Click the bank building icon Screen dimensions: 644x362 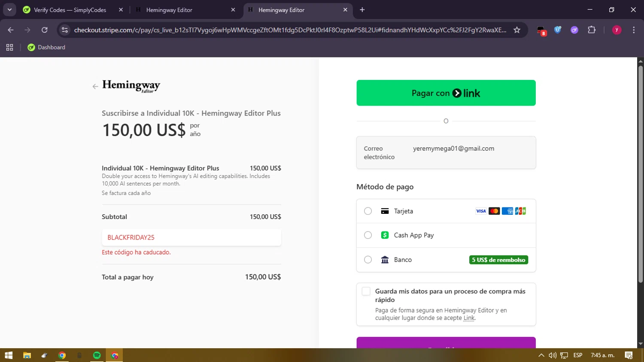coord(385,259)
